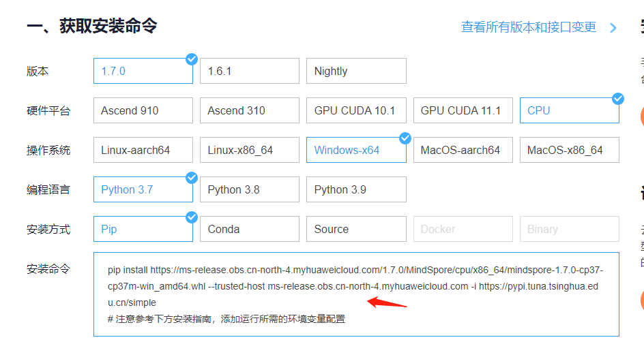Select MacOS-x86_64 operating system
644x357 pixels.
(569, 150)
